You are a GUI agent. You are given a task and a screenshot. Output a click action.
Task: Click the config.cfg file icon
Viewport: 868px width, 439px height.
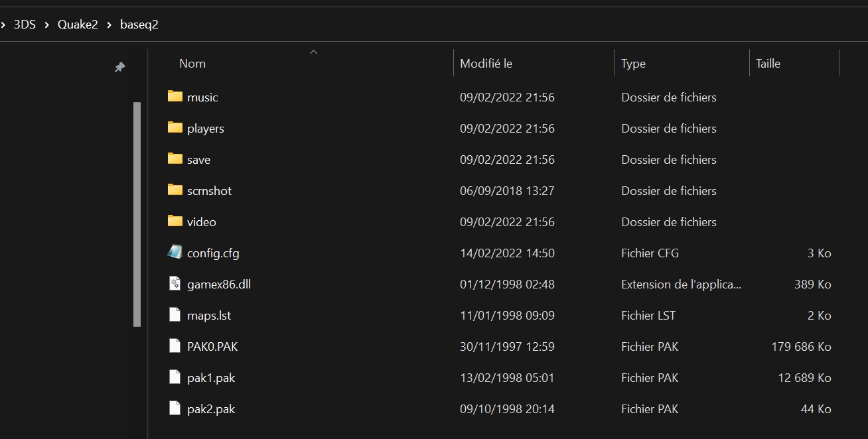pyautogui.click(x=175, y=252)
